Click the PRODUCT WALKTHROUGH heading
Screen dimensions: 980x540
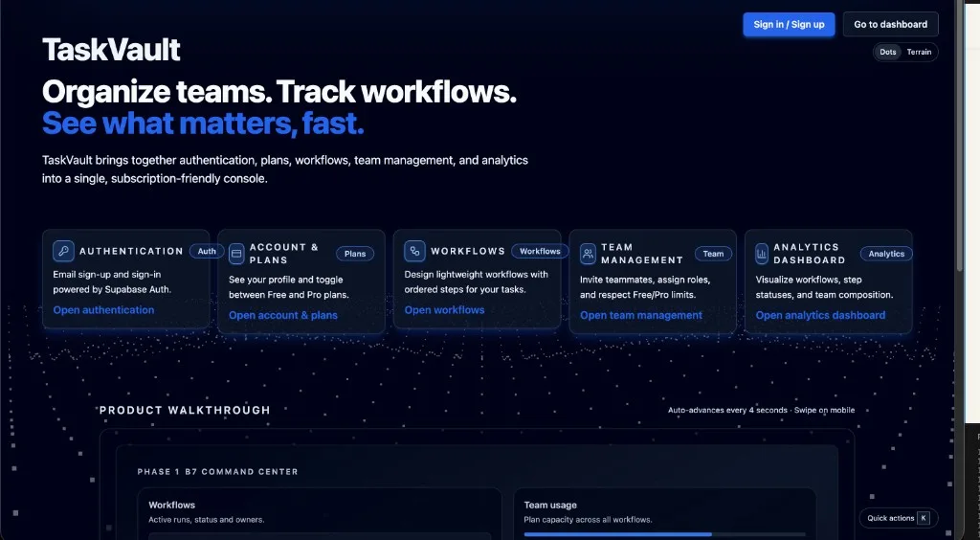click(x=185, y=410)
